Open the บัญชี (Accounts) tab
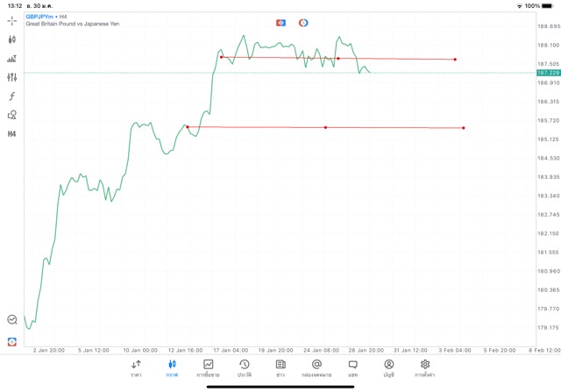 (x=388, y=368)
